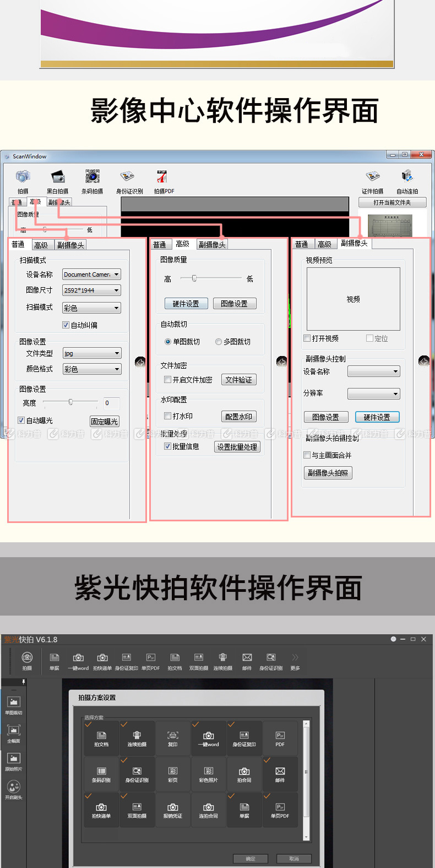Click the 打开当前文件夹 button
Screen dimensions: 435x868
392,202
